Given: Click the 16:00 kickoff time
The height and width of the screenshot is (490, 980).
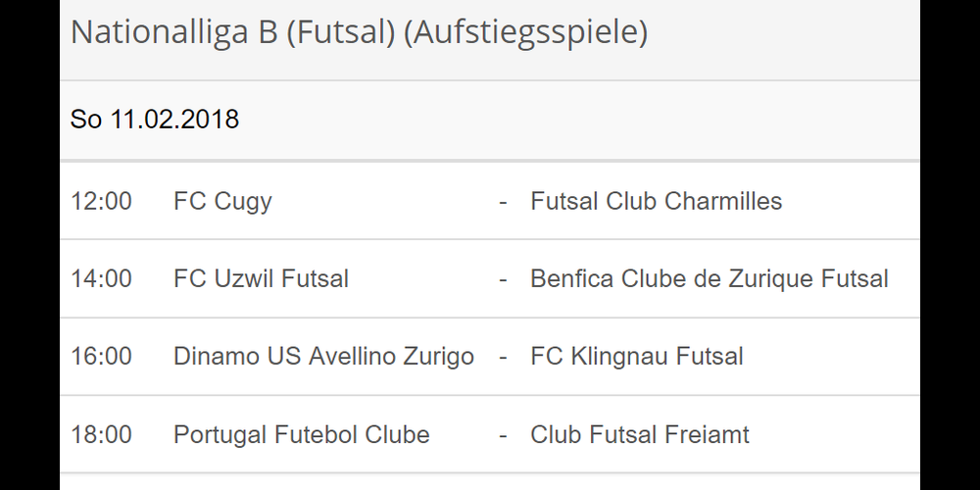Looking at the screenshot, I should click(x=101, y=356).
